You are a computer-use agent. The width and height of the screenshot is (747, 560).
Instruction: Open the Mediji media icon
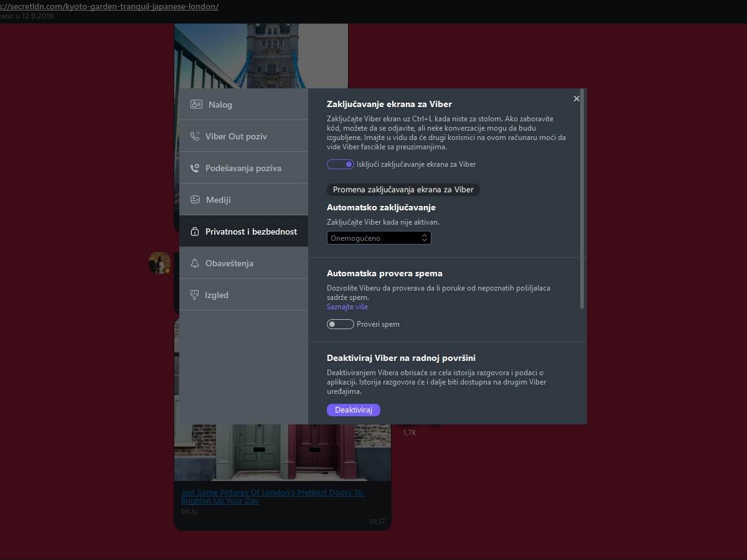coord(195,199)
